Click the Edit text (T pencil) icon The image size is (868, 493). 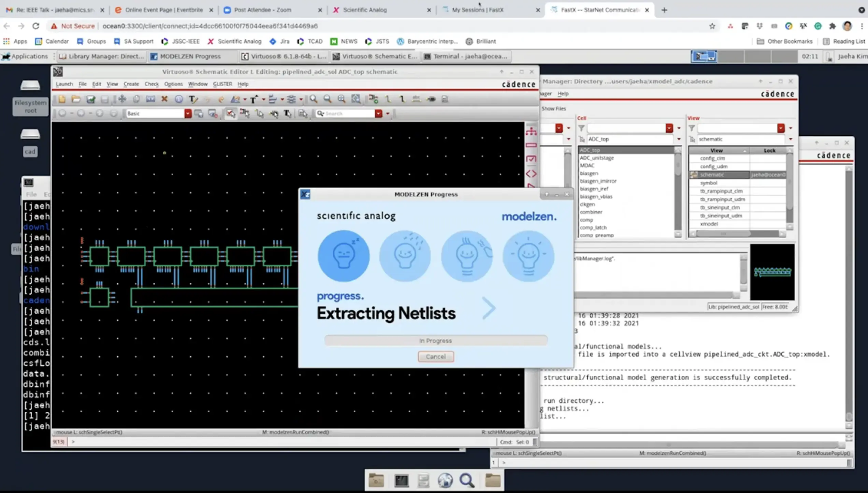(193, 99)
